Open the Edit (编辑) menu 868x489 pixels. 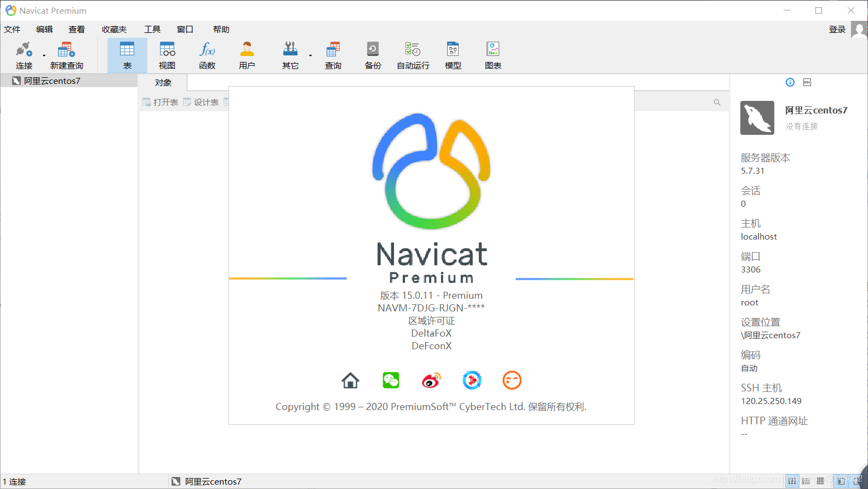coord(44,30)
